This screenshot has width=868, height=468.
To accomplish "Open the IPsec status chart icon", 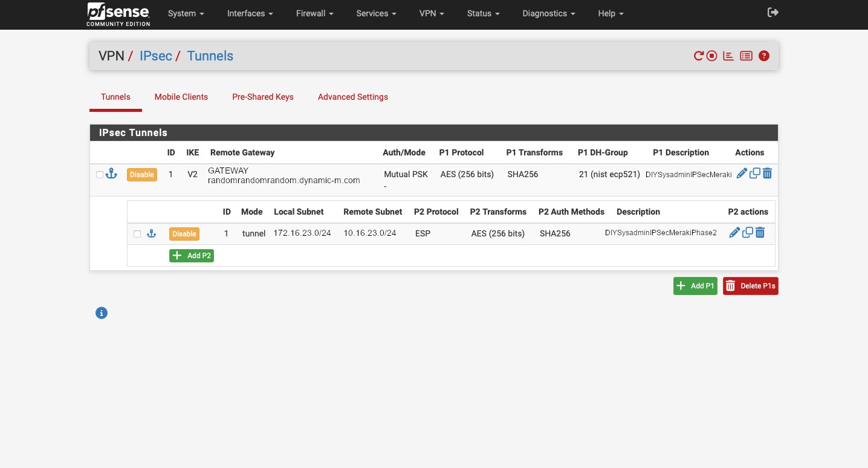I will tap(728, 56).
